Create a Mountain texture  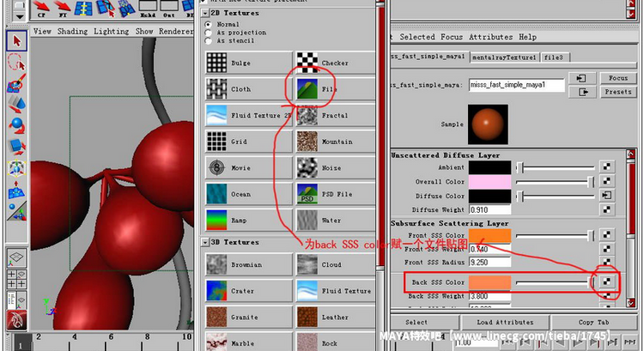[x=336, y=142]
